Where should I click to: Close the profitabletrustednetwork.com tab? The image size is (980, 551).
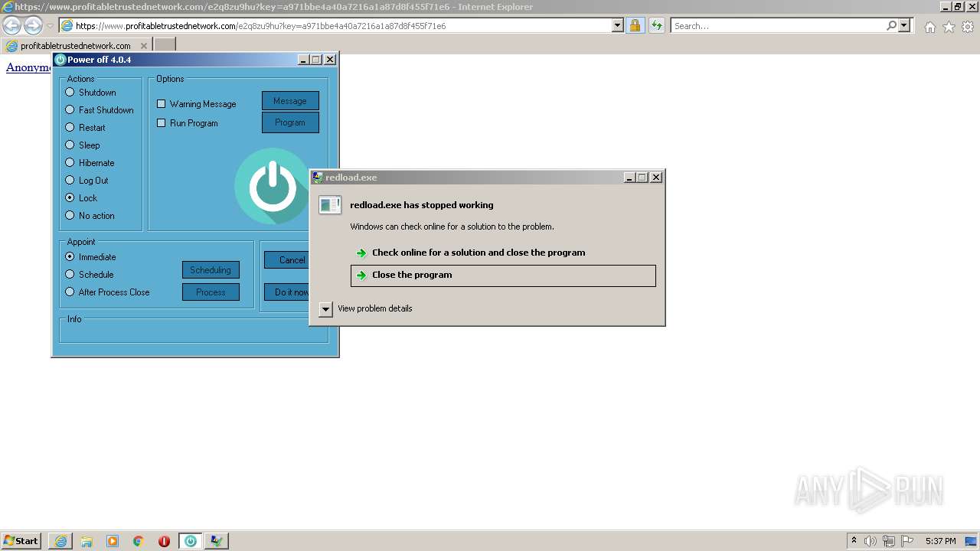click(143, 46)
